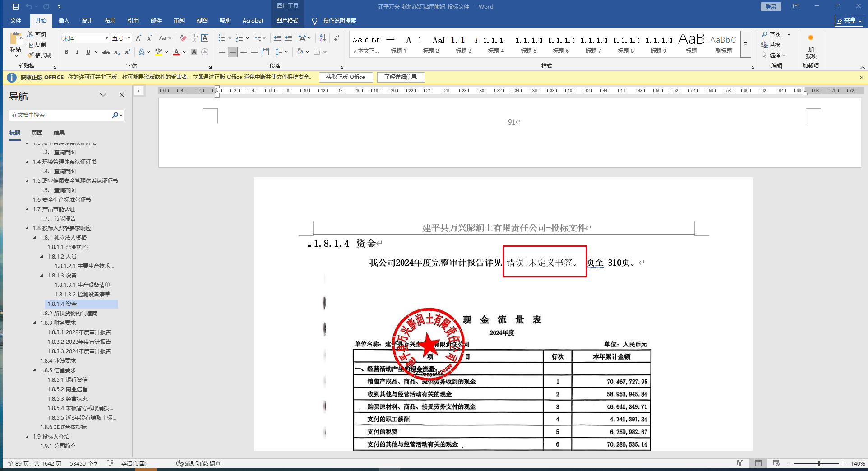The height and width of the screenshot is (471, 868).
Task: Toggle Italic formatting
Action: click(77, 52)
